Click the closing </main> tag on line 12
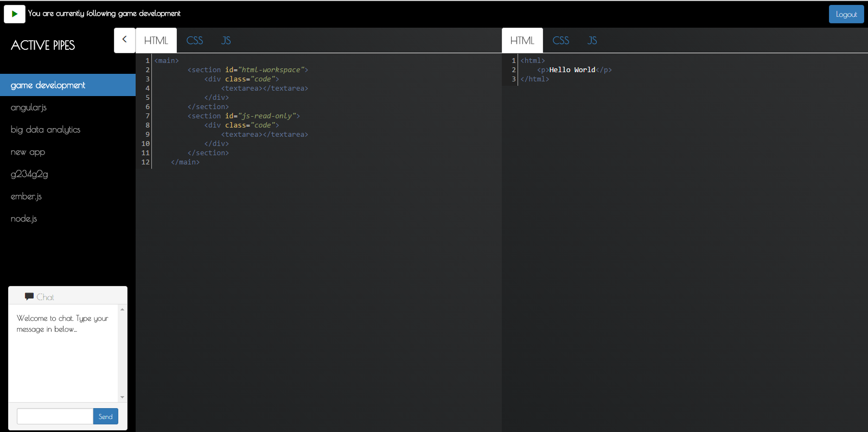Image resolution: width=868 pixels, height=432 pixels. [185, 162]
